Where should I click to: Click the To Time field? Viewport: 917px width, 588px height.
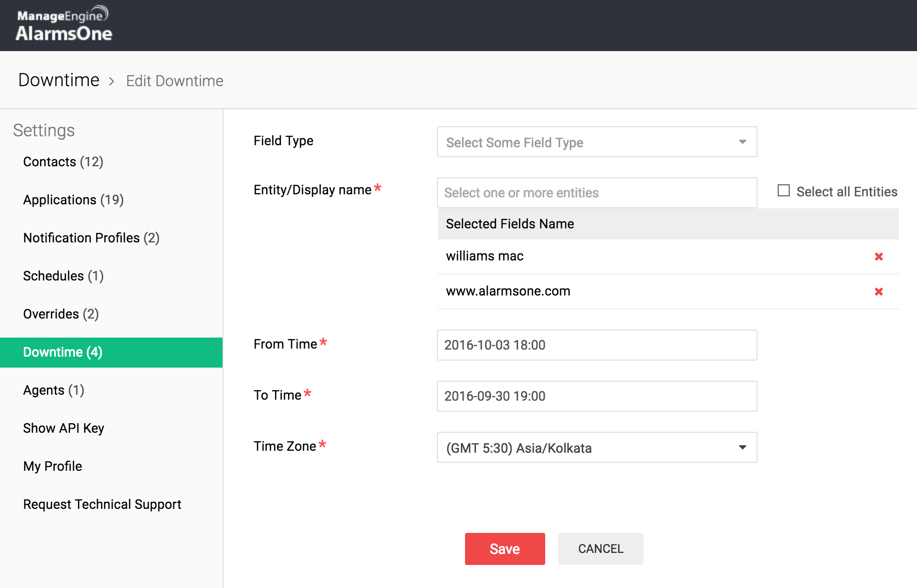pos(597,396)
